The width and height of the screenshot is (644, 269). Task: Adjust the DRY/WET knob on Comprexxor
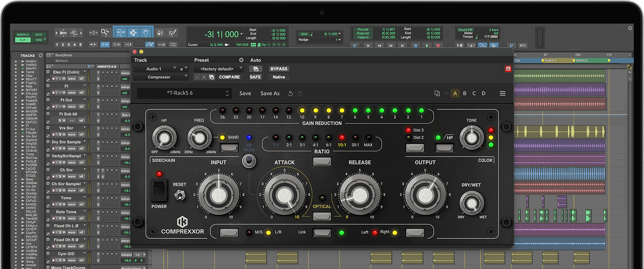pyautogui.click(x=471, y=203)
